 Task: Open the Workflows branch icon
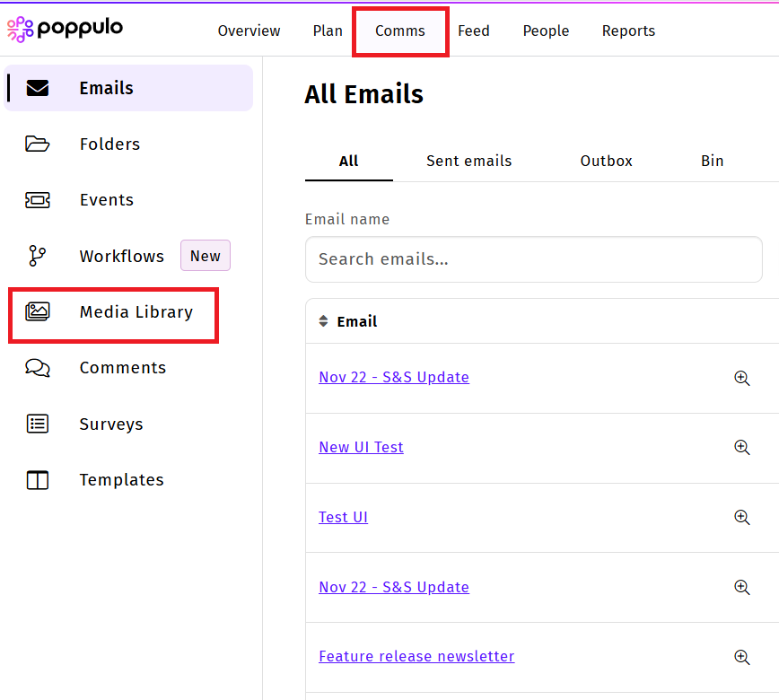coord(38,256)
